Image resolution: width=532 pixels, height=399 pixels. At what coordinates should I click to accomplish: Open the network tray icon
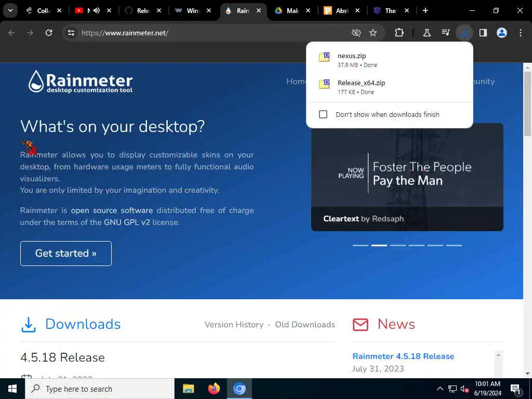pos(453,389)
